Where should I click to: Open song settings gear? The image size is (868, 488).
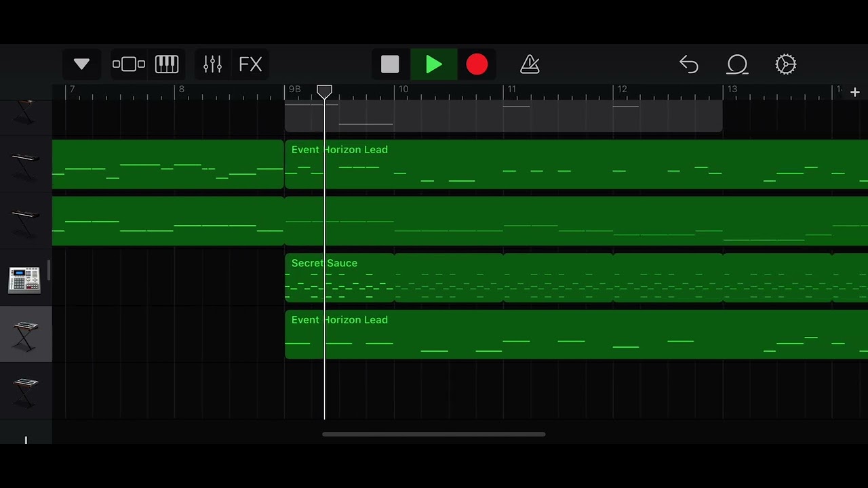tap(785, 64)
